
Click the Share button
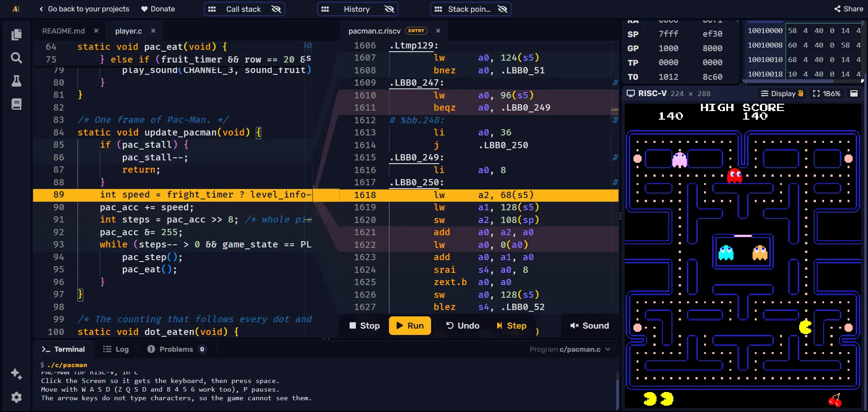tap(849, 9)
